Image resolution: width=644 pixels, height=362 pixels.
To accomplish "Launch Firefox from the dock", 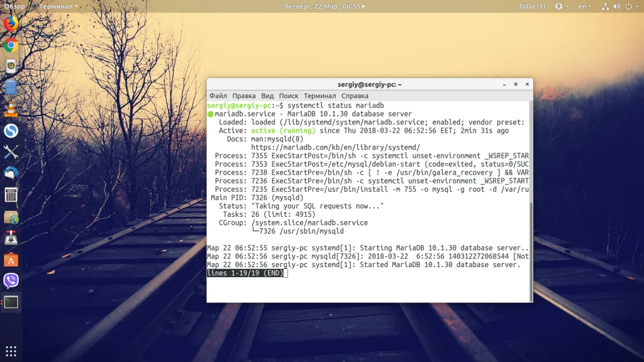I will 11,23.
